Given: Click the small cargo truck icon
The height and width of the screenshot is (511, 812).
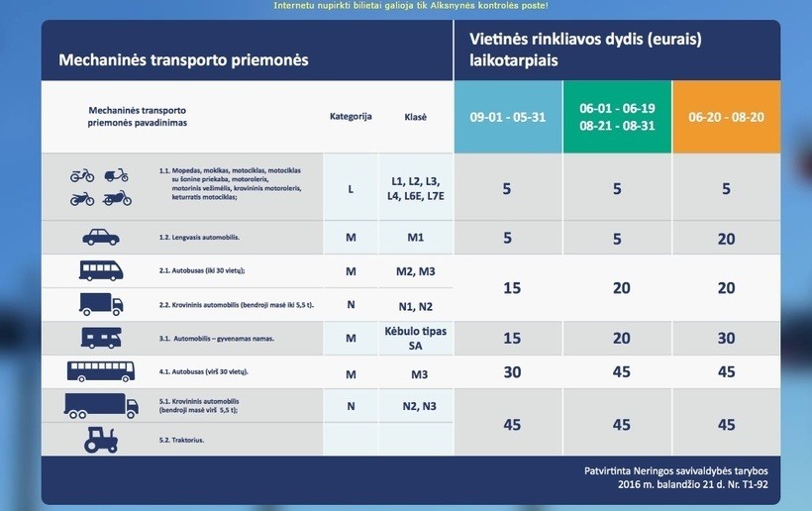Looking at the screenshot, I should (x=100, y=304).
